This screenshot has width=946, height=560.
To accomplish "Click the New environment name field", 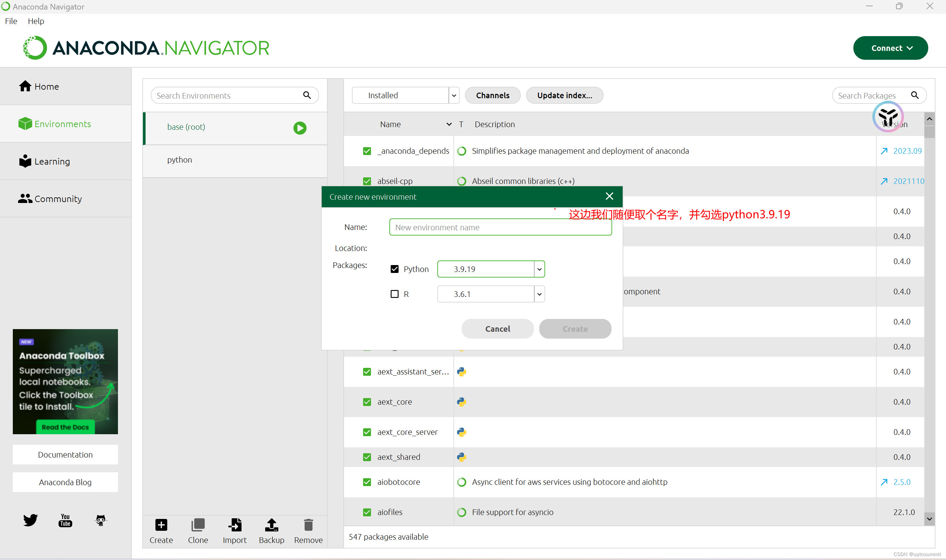I will point(500,227).
